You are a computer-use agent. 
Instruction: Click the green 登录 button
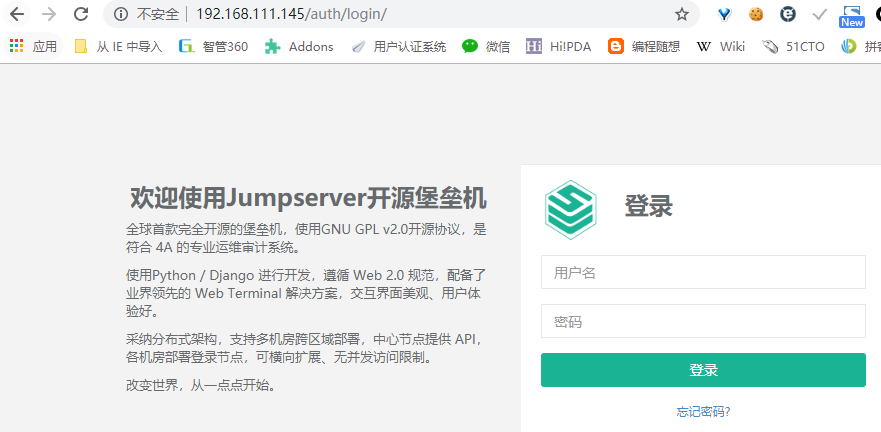point(703,370)
